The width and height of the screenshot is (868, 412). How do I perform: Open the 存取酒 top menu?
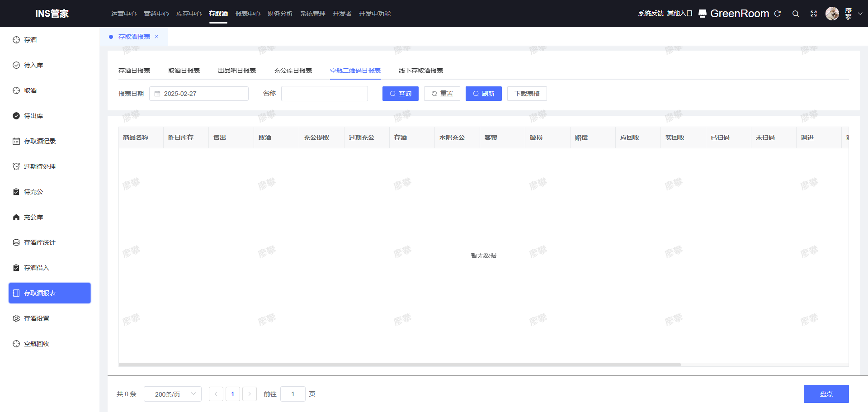click(x=218, y=14)
